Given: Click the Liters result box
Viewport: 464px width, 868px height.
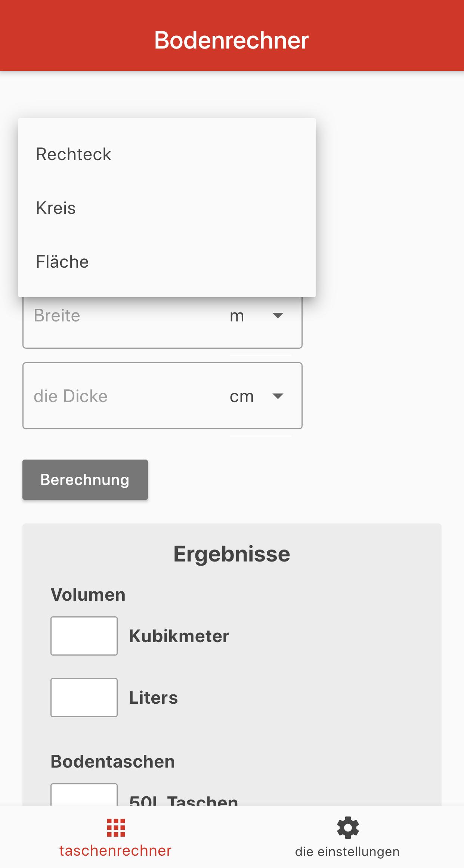Looking at the screenshot, I should [x=84, y=697].
